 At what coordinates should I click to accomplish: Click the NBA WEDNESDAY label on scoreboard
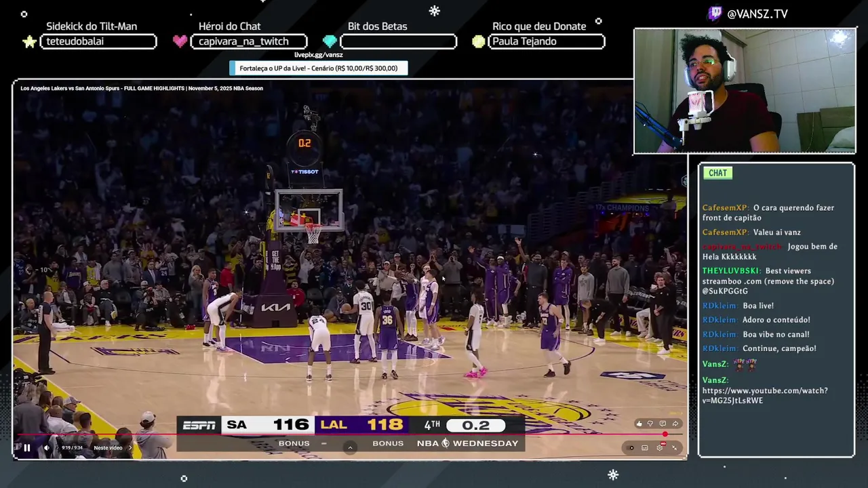(x=468, y=443)
